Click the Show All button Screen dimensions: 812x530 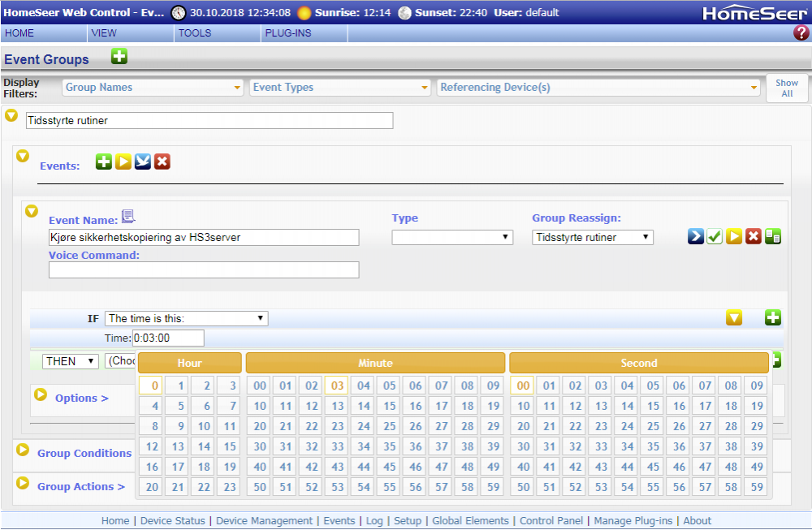coord(786,88)
